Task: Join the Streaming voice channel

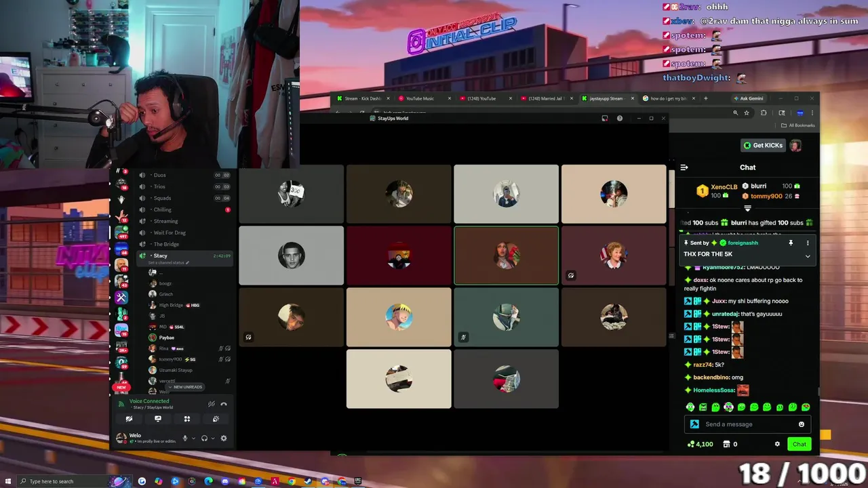Action: tap(184, 221)
